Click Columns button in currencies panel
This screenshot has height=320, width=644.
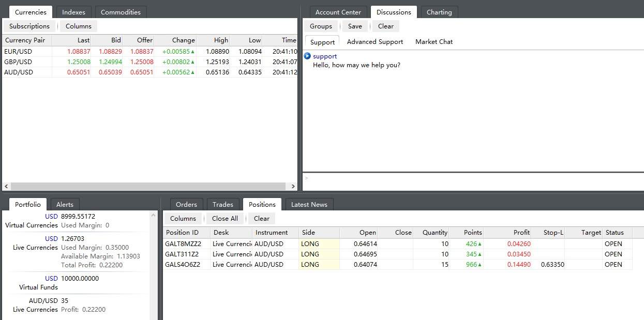click(x=79, y=26)
